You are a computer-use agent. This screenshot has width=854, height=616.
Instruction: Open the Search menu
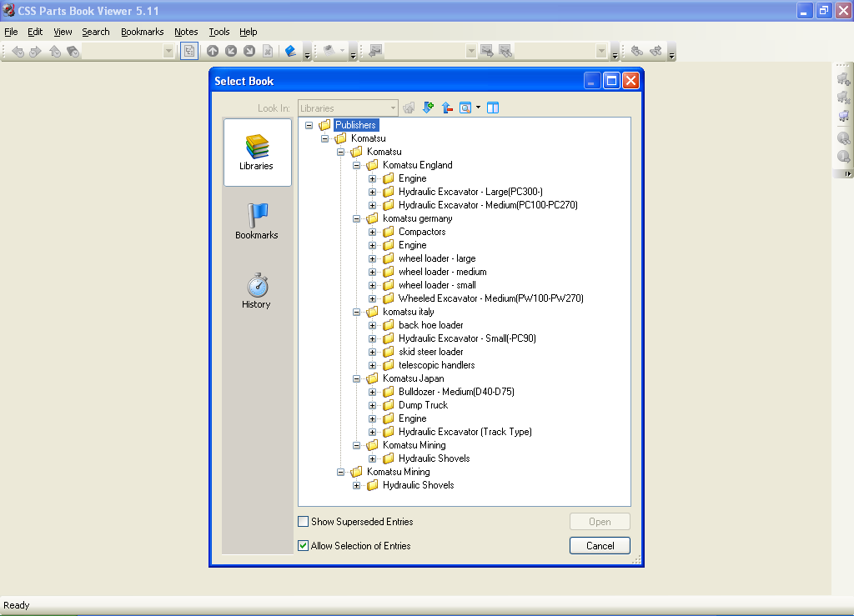click(x=96, y=32)
